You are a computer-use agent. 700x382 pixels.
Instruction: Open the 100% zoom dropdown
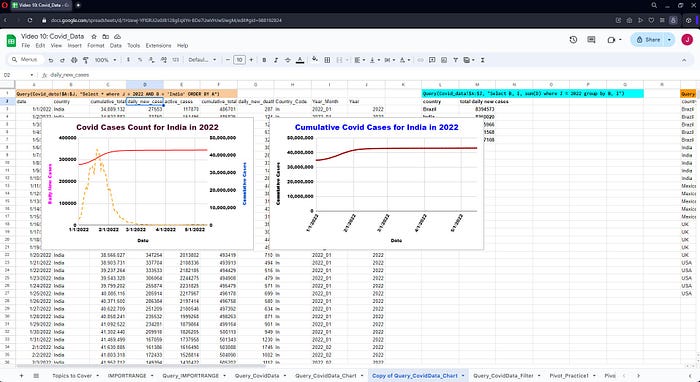pos(105,60)
